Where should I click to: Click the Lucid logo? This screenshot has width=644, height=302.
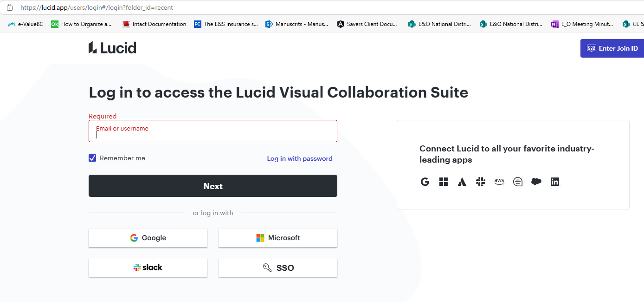pyautogui.click(x=112, y=47)
